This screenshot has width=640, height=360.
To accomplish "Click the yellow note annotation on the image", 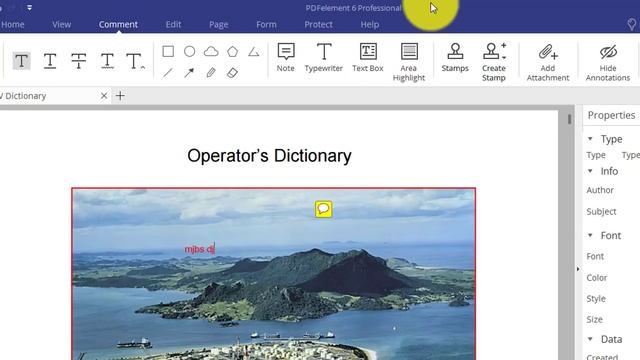I will pyautogui.click(x=323, y=209).
